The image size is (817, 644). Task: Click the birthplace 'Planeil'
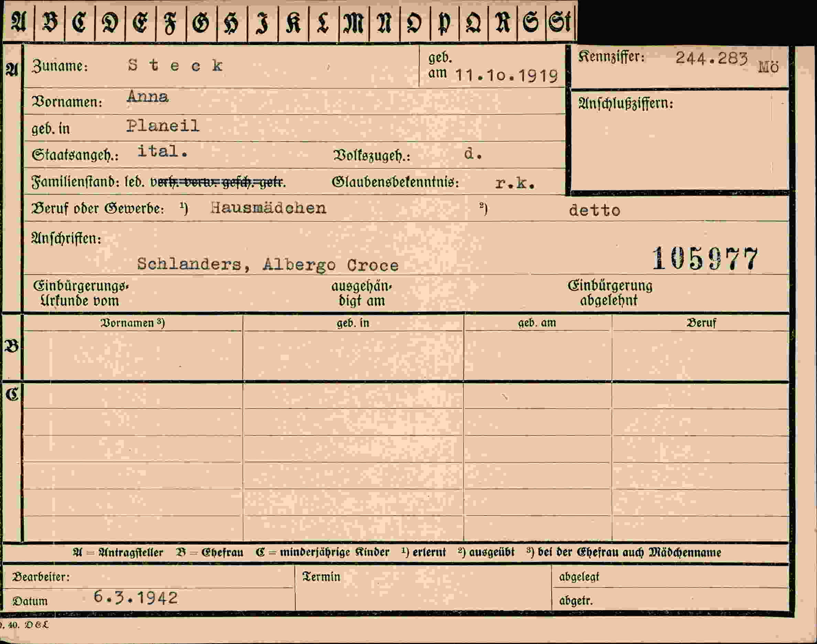[163, 125]
